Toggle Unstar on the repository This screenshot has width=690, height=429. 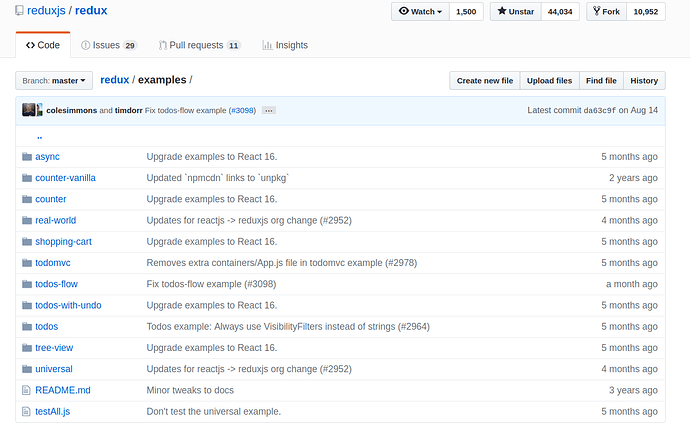click(516, 11)
